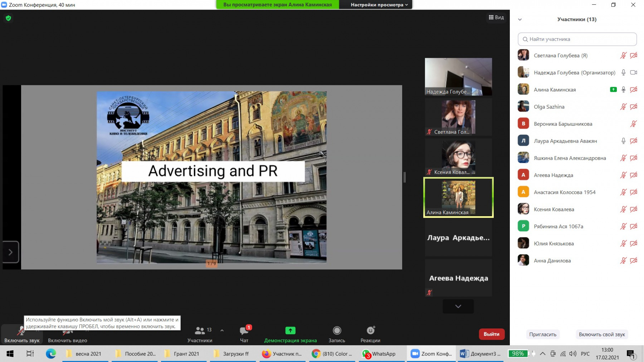
Task: Start screen sharing with Демонстрация экрана
Action: click(x=290, y=331)
